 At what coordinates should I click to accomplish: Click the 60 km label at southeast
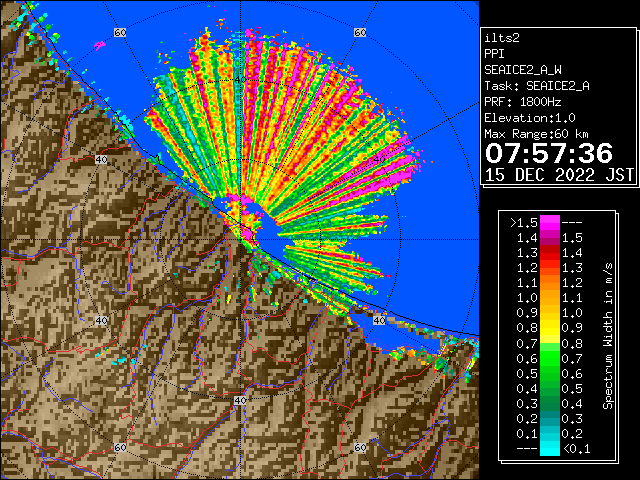(x=360, y=448)
